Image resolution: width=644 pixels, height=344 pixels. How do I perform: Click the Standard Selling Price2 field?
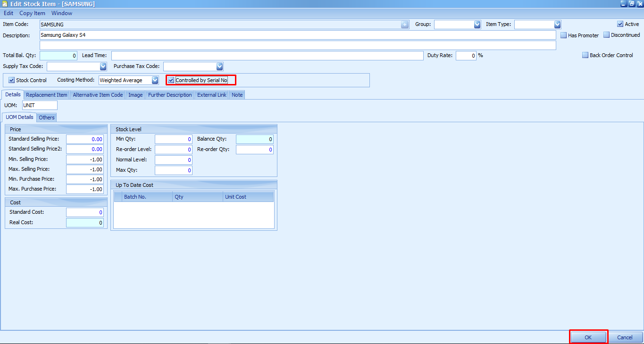coord(85,149)
